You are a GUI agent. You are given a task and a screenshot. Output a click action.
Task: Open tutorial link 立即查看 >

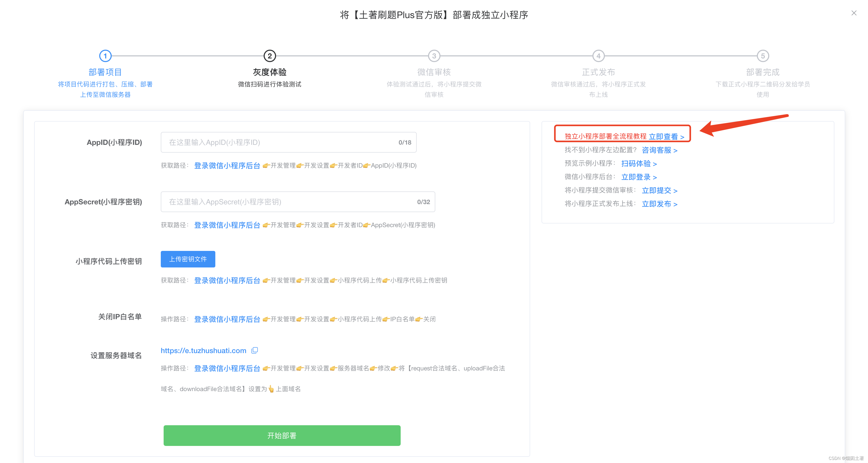(666, 137)
